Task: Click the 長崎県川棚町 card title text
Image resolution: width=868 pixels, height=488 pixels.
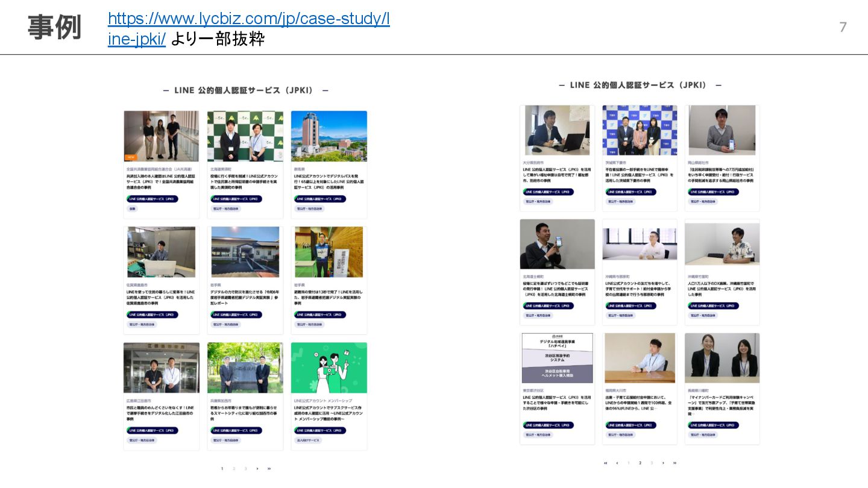Action: click(722, 405)
